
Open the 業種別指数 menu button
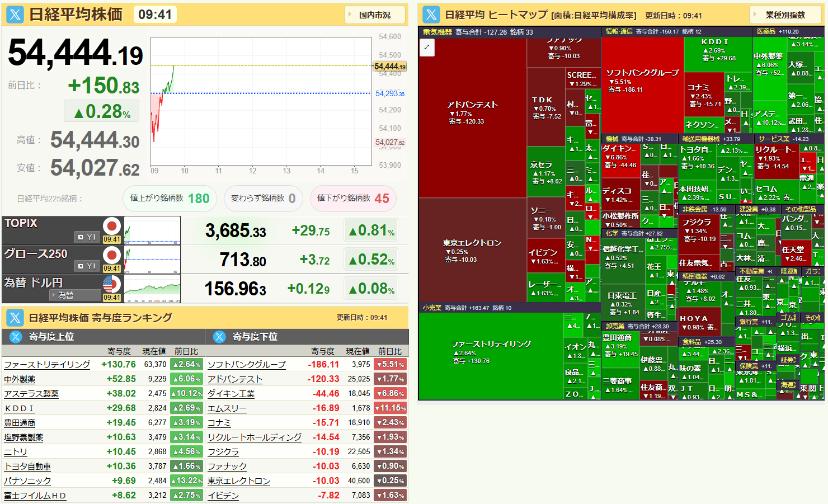(x=784, y=15)
